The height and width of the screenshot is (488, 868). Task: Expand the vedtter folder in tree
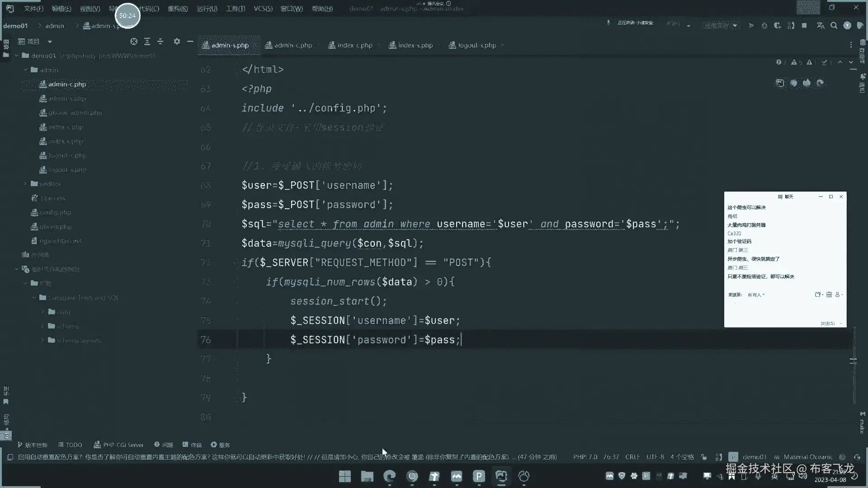(25, 183)
